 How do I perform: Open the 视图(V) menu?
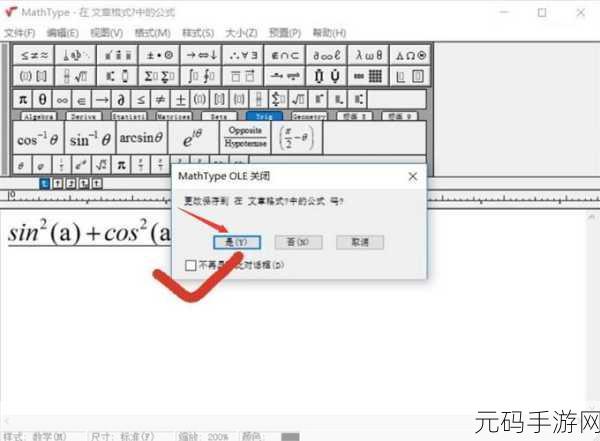tap(107, 33)
